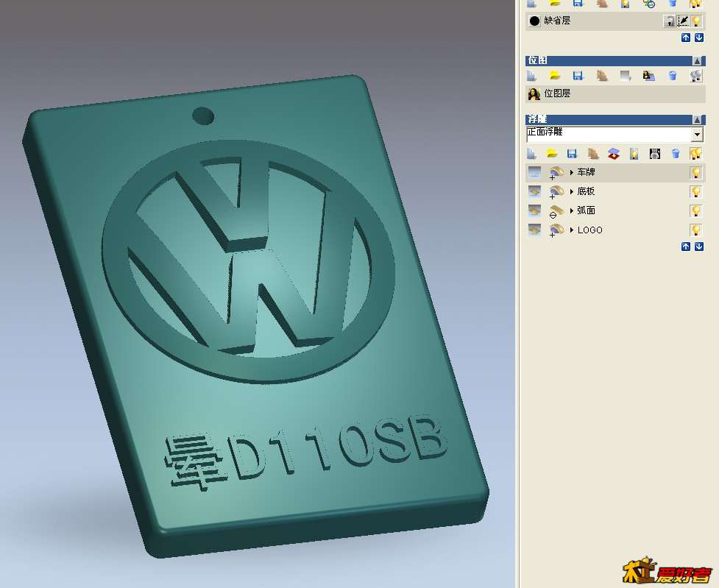
Task: Delete relief layer with trash icon
Action: [x=676, y=154]
